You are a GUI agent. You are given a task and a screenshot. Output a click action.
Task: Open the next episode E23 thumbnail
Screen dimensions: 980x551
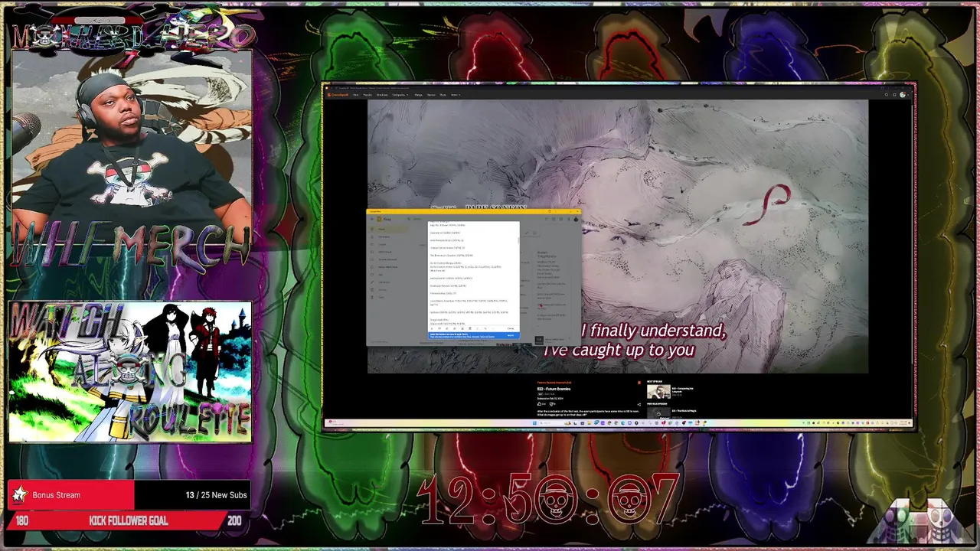pyautogui.click(x=658, y=392)
